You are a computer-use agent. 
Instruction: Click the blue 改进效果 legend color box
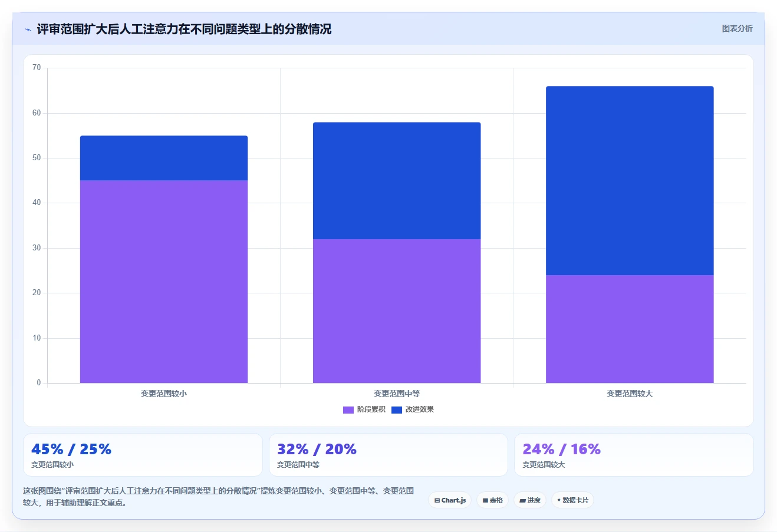[x=397, y=409]
